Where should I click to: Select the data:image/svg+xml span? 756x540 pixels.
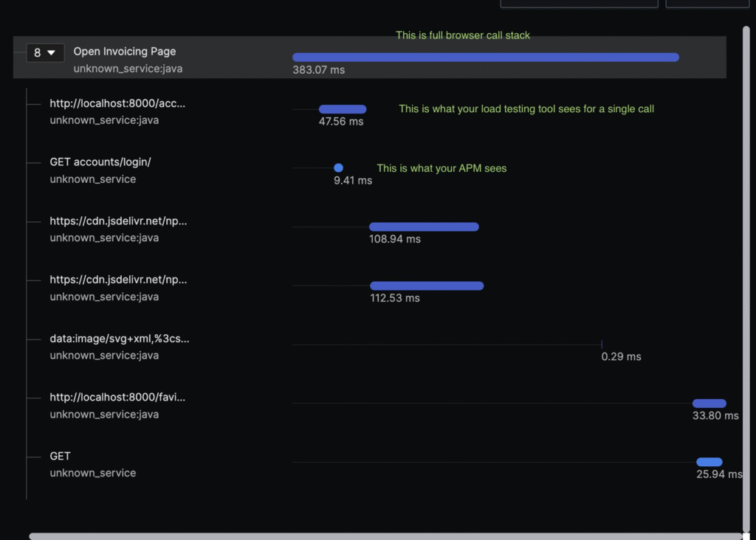(x=118, y=339)
